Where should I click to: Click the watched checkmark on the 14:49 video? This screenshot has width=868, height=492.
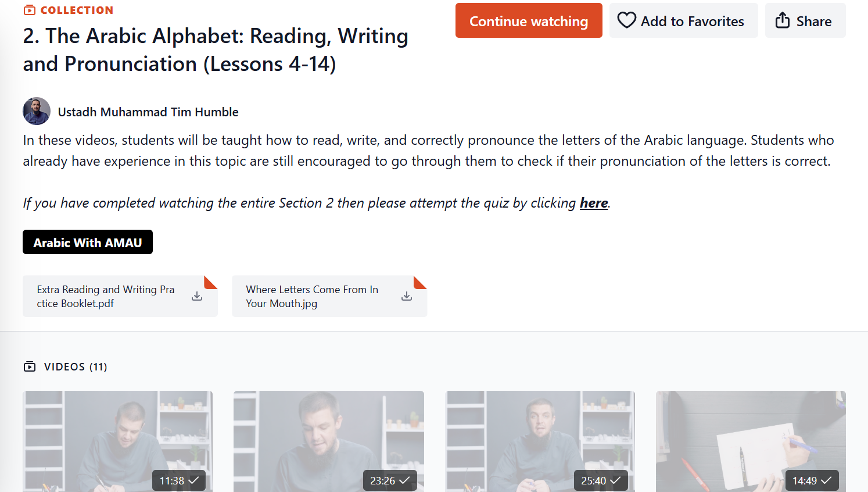(x=826, y=480)
